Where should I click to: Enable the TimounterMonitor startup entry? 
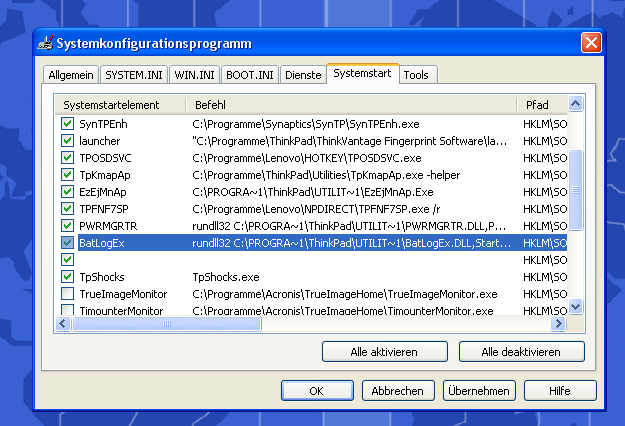click(x=67, y=310)
